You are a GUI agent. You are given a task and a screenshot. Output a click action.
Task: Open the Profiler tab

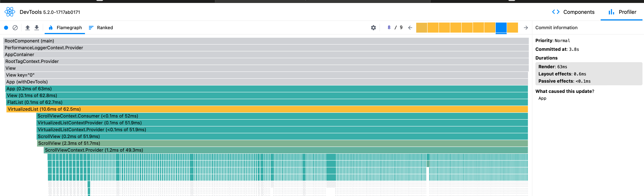click(622, 12)
